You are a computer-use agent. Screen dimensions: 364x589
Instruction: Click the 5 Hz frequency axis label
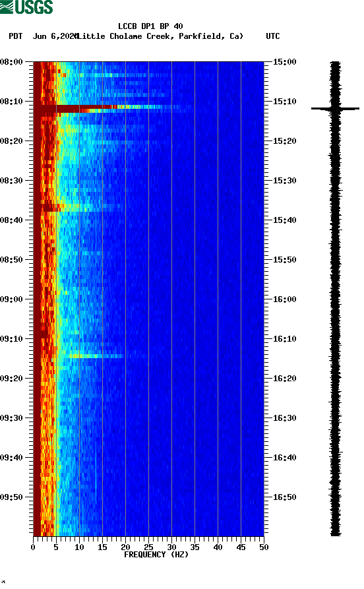click(x=56, y=547)
